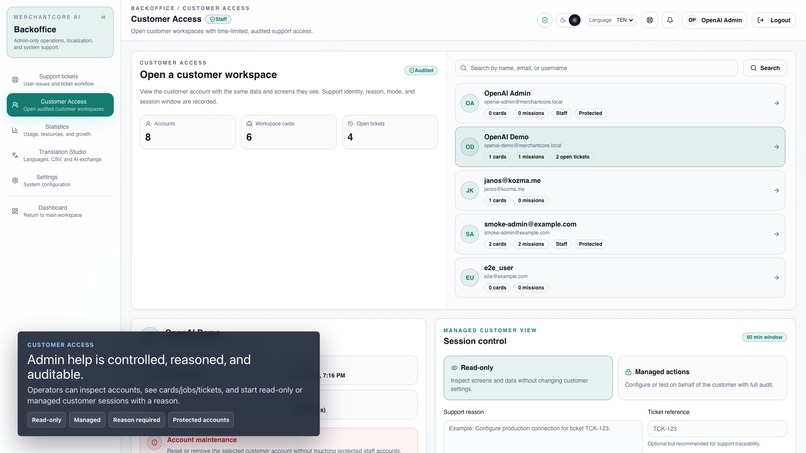Click the green status check icon in header

click(544, 20)
